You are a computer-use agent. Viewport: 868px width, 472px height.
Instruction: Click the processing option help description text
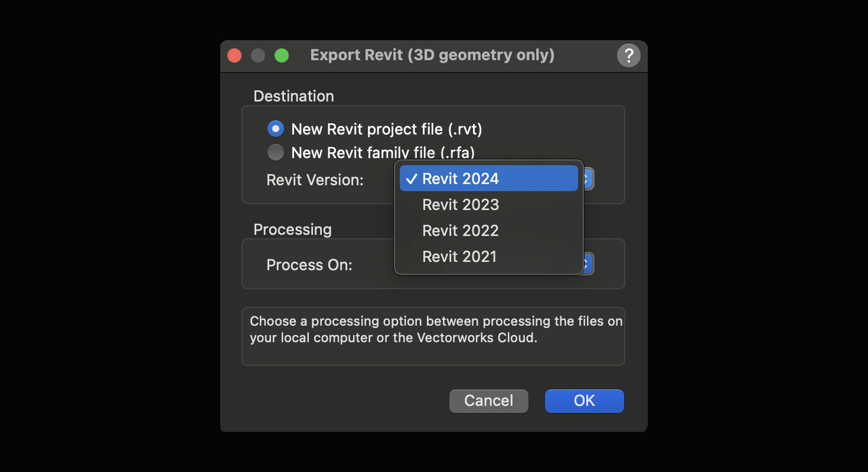tap(436, 330)
